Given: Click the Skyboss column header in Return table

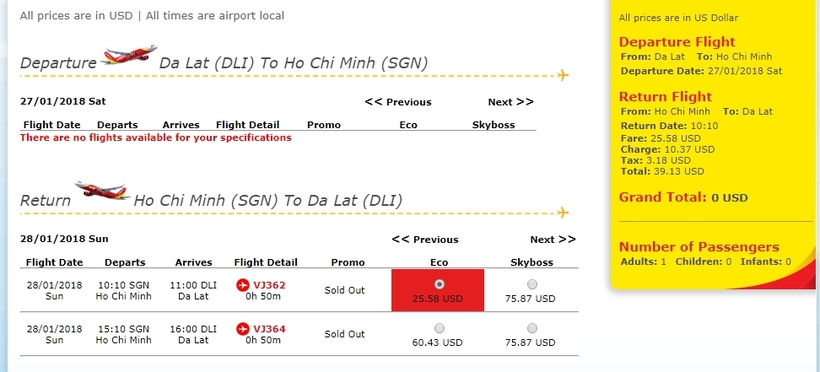Looking at the screenshot, I should click(x=532, y=263).
